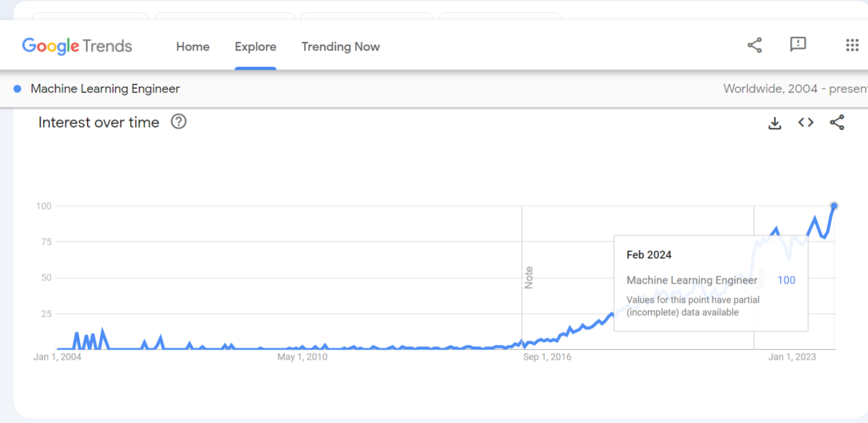Viewport: 868px width, 423px height.
Task: Click the blue dot beside Machine Learning Engineer
Action: click(x=18, y=89)
